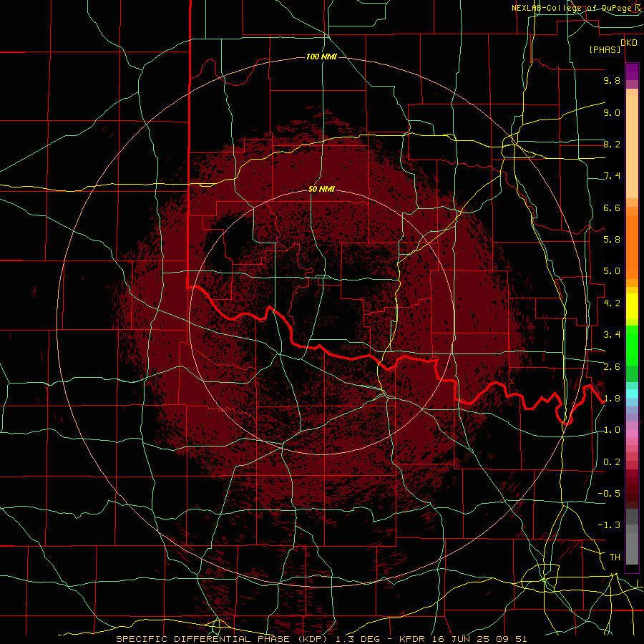Click SPECIFIC DIFFERENTIAL PHASE in the caption
This screenshot has height=644, width=644.
203,639
